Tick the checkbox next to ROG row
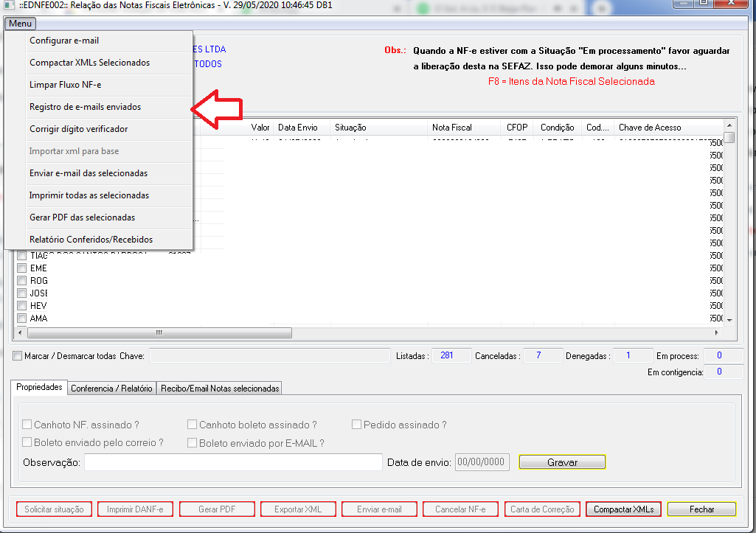The image size is (756, 533). click(22, 281)
